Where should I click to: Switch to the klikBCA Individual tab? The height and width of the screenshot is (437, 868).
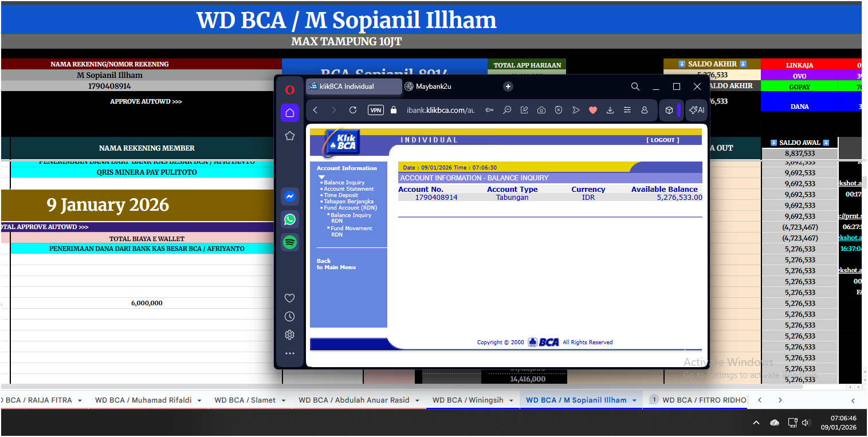(x=354, y=86)
